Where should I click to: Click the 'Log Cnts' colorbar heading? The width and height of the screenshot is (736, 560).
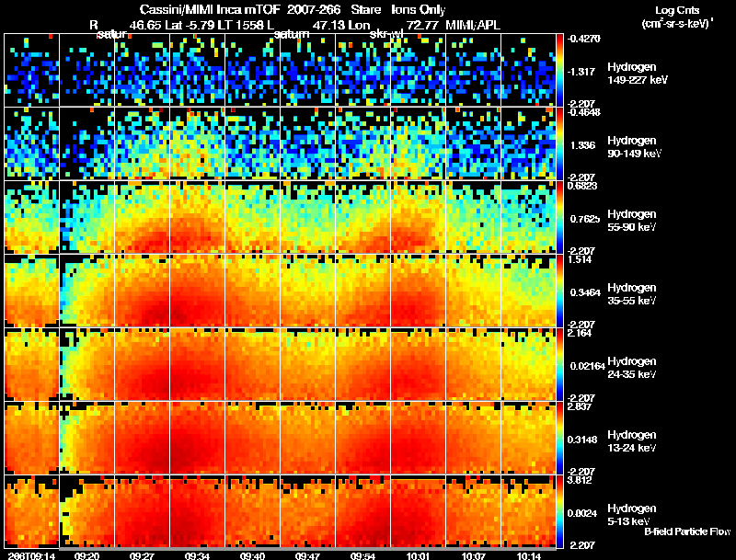[x=677, y=10]
